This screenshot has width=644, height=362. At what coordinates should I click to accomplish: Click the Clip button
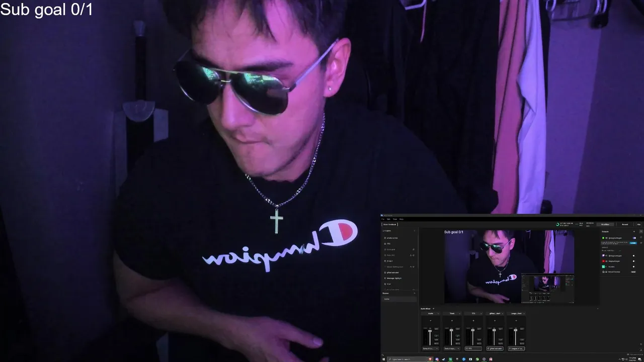click(x=638, y=224)
